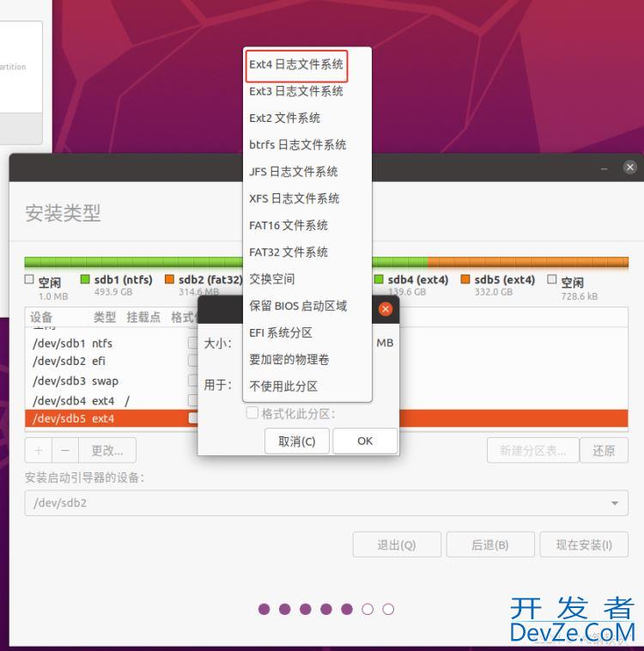The image size is (644, 651).
Task: Click the 设备 column header
Action: coord(41,318)
